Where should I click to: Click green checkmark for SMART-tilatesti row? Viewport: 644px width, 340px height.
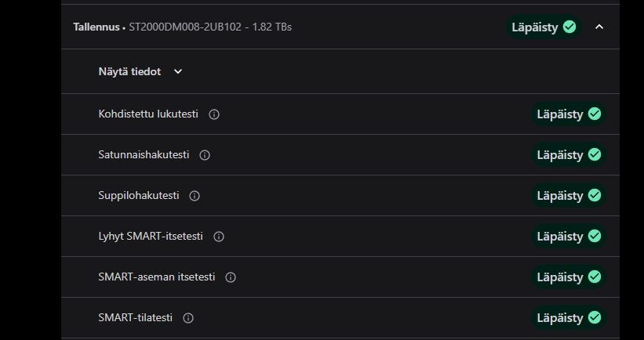click(x=595, y=318)
